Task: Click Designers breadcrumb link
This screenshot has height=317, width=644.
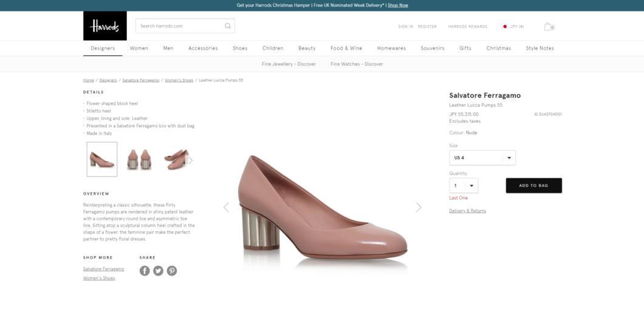Action: [108, 80]
